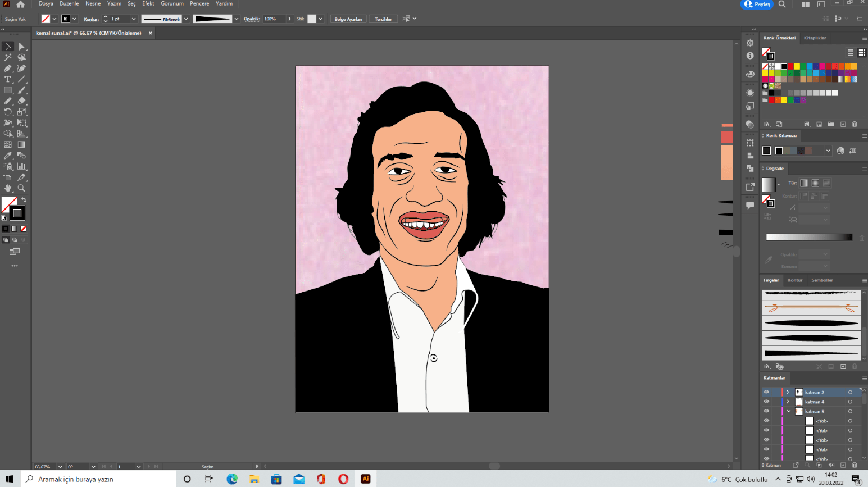This screenshot has height=487, width=868.
Task: Click the Belge Ayarları button
Action: tap(348, 19)
